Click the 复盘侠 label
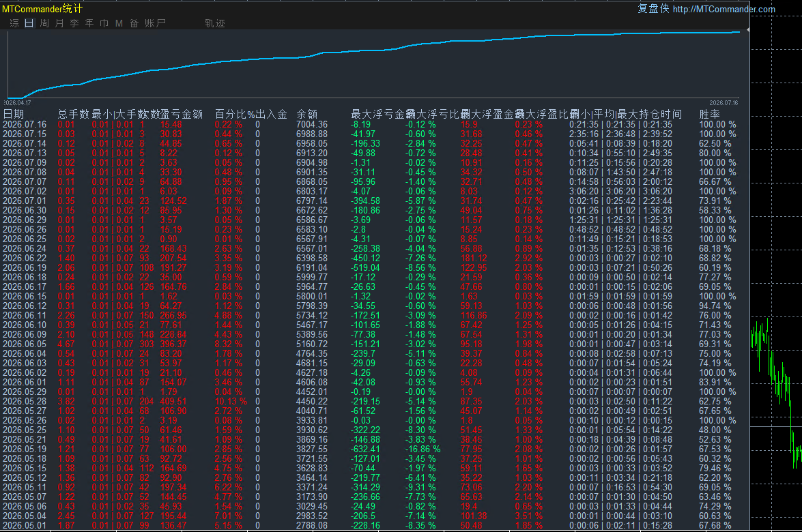The height and width of the screenshot is (532, 802). tap(653, 9)
